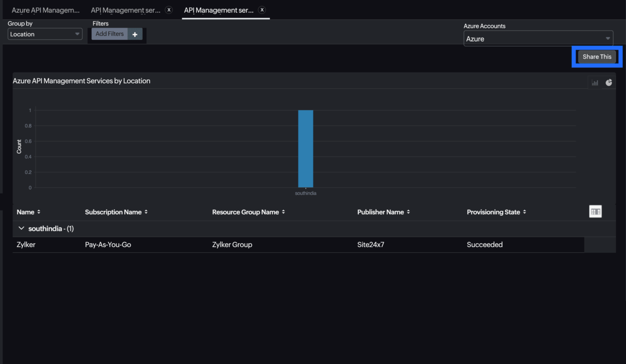This screenshot has width=626, height=364.
Task: Switch chart to bar graph view
Action: pyautogui.click(x=595, y=82)
